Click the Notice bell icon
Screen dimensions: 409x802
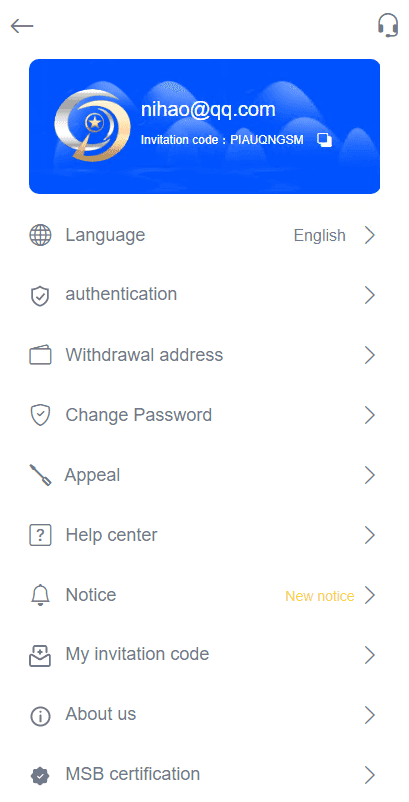click(40, 595)
